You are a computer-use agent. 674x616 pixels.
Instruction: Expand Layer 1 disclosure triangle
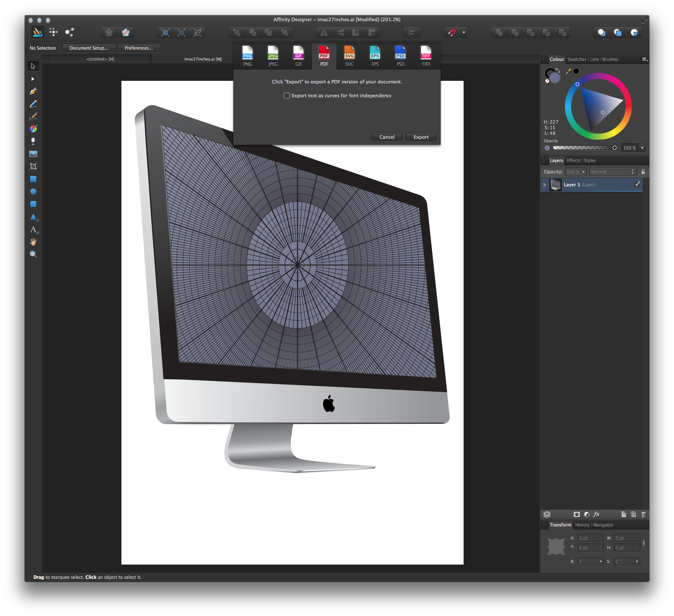(545, 185)
